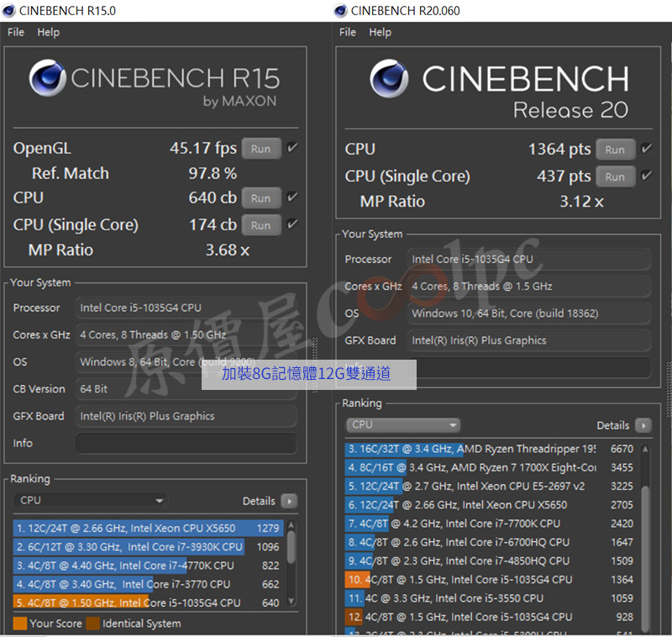The width and height of the screenshot is (672, 637).
Task: Click R15 field '4 Cores, 8 Threads @ 1.50 GHz'
Action: click(x=186, y=334)
